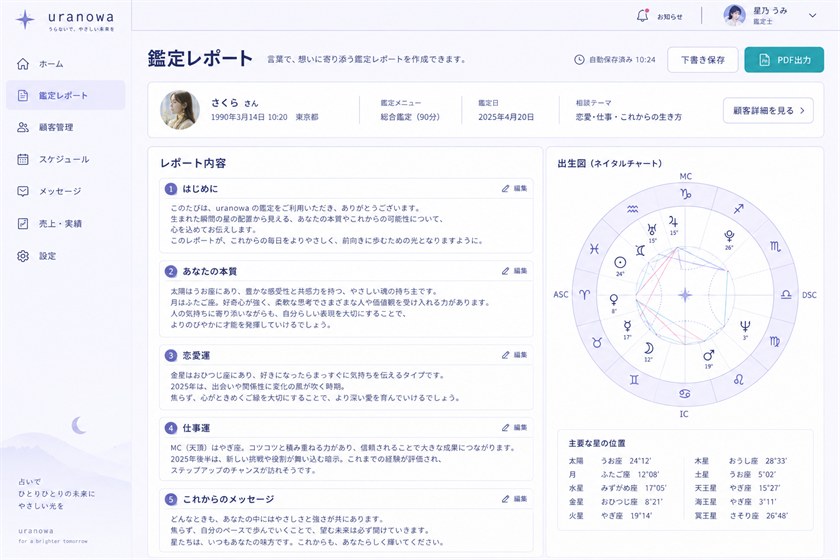Click the Cancer sign near IC
Viewport: 840px width, 560px height.
tap(685, 394)
